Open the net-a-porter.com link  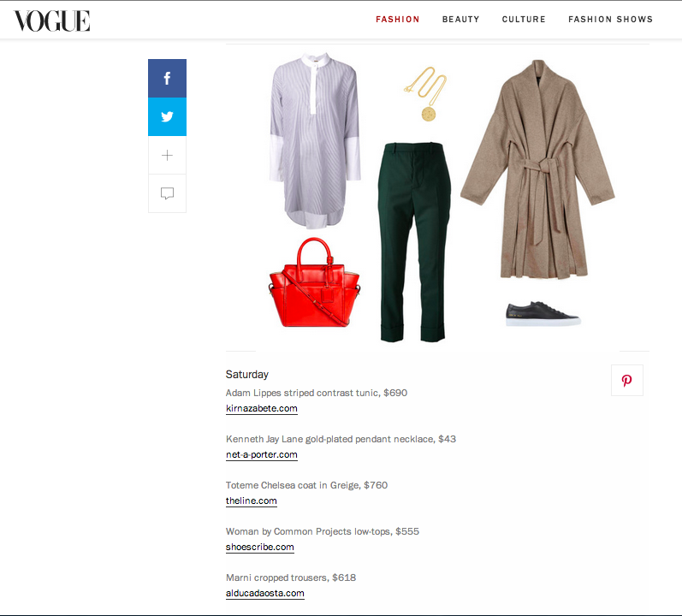261,454
